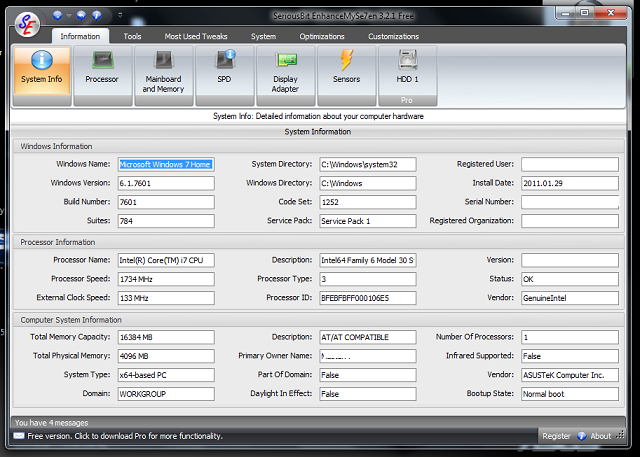The height and width of the screenshot is (457, 640).
Task: Click the Primary Owner Name field
Action: 368,356
